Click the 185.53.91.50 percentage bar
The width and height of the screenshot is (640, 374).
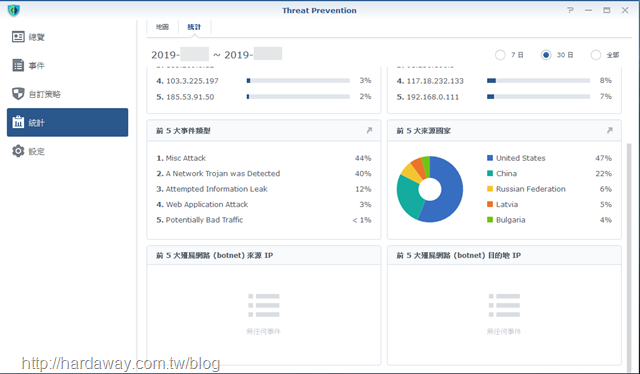[298, 97]
